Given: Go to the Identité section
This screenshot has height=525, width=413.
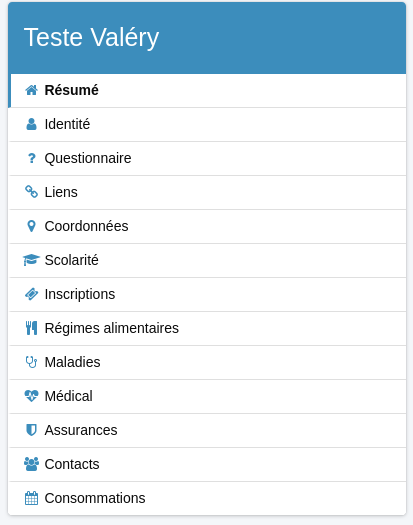Looking at the screenshot, I should click(x=208, y=125).
